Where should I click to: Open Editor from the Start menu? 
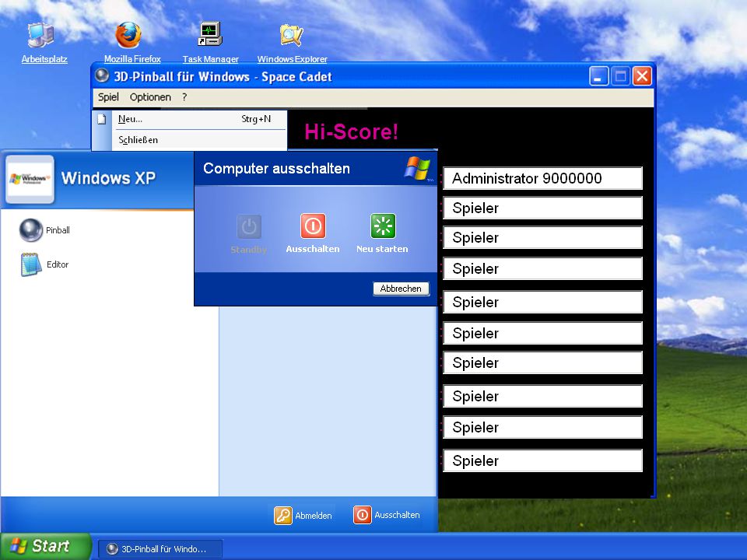pyautogui.click(x=45, y=264)
